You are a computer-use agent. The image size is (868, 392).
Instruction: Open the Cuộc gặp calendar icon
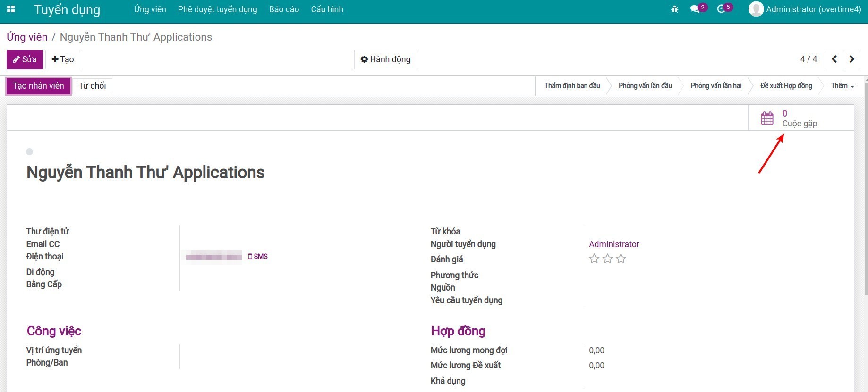767,118
